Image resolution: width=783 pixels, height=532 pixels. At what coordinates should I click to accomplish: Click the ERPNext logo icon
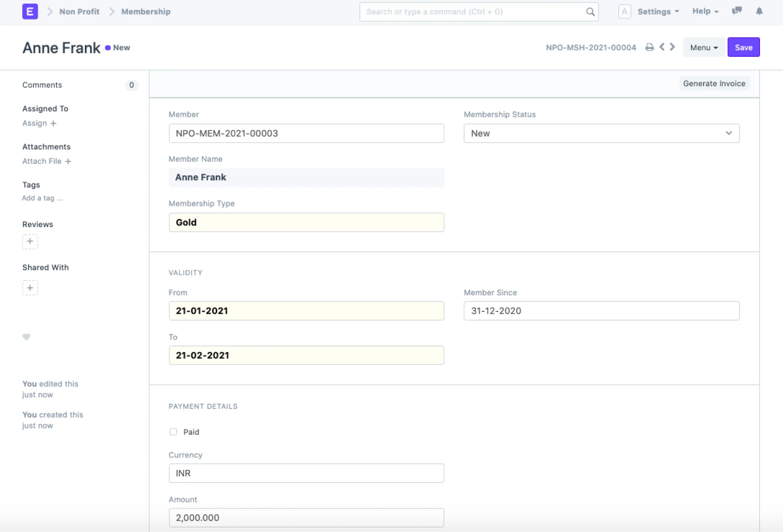pyautogui.click(x=30, y=12)
